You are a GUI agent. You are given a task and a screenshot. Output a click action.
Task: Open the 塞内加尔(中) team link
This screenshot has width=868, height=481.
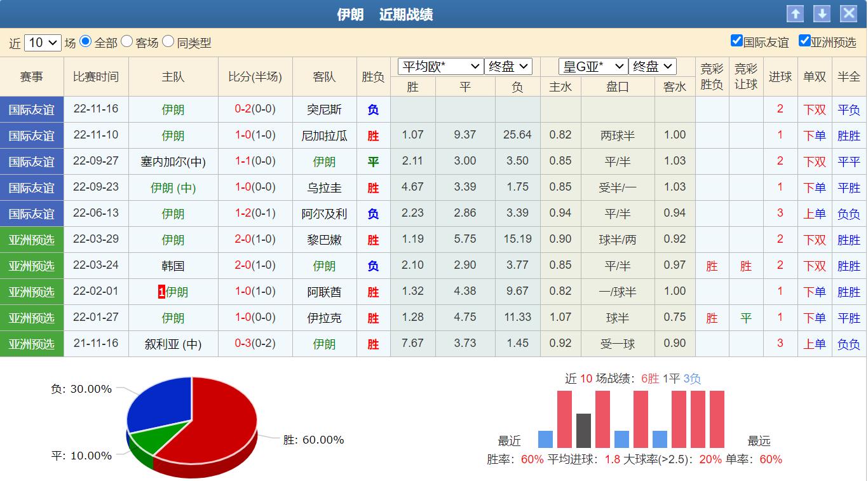(173, 162)
